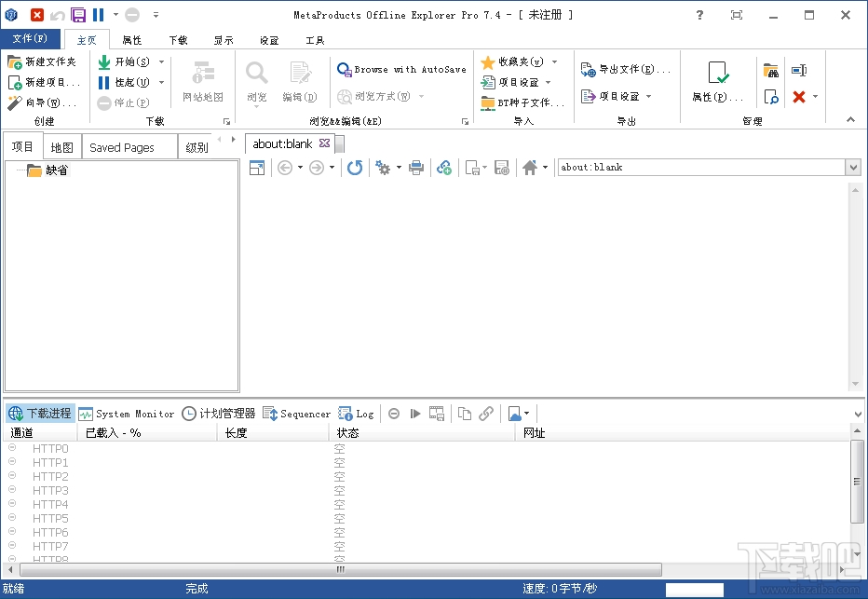Open the help question mark
Image resolution: width=868 pixels, height=599 pixels.
coord(699,15)
